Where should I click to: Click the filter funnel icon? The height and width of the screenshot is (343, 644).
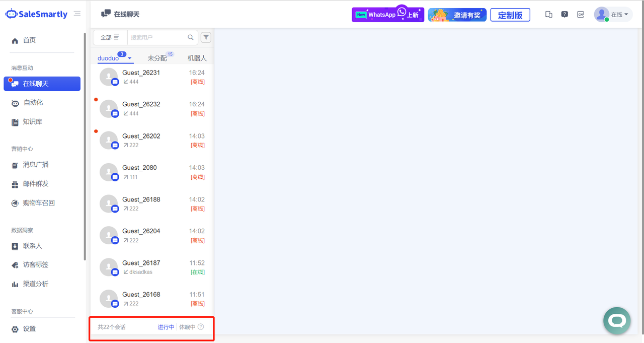coord(206,37)
